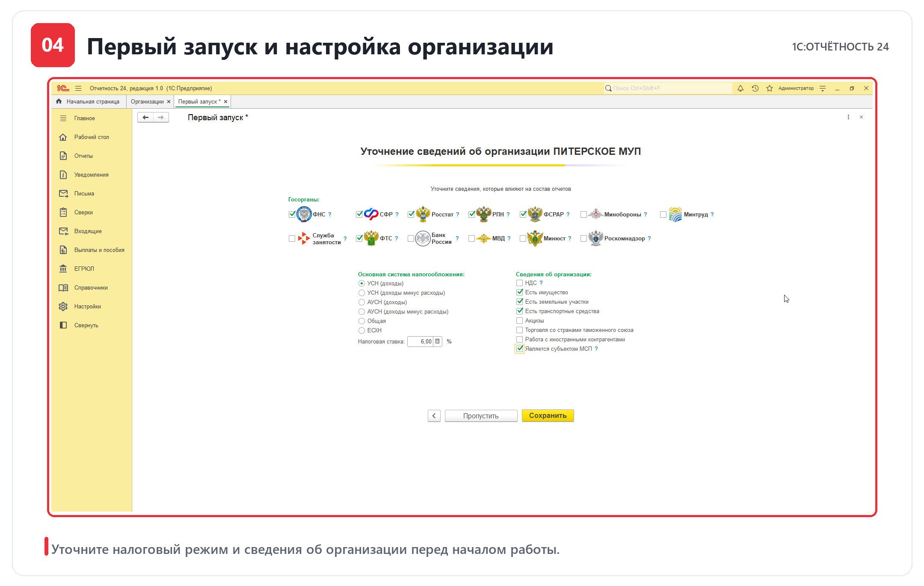Viewport: 924px width, 586px height.
Task: Open Входящие section in sidebar
Action: point(92,231)
